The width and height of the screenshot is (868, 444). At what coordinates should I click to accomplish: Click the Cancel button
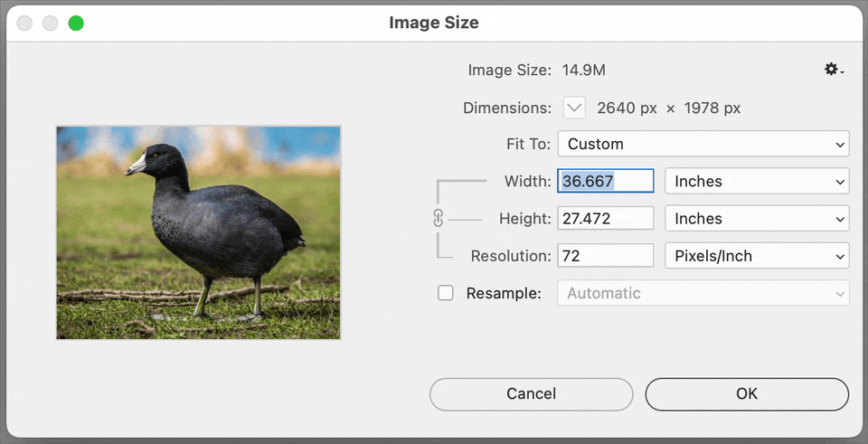tap(531, 393)
